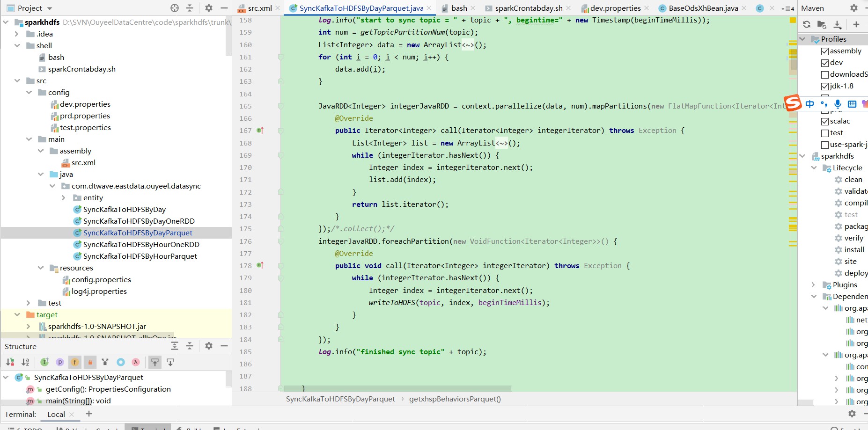The image size is (868, 430).
Task: Add a new Terminal session tab
Action: pyautogui.click(x=89, y=414)
